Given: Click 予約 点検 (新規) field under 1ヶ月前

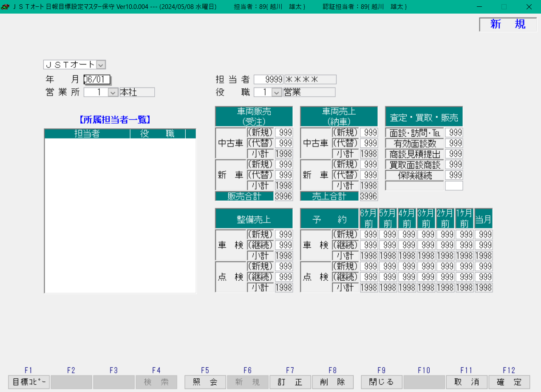Looking at the screenshot, I should 465,266.
